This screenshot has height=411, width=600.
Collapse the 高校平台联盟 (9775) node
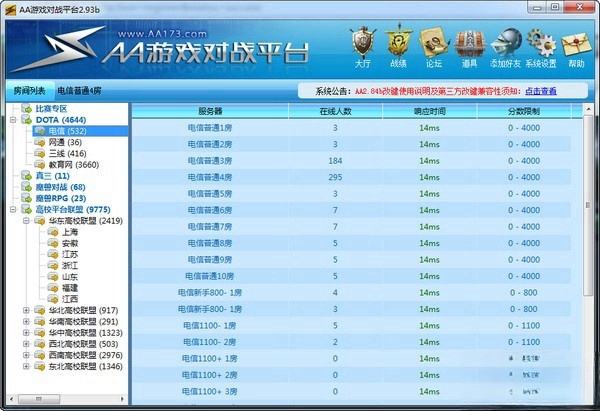coord(13,209)
